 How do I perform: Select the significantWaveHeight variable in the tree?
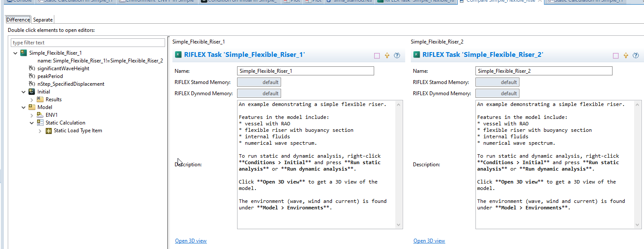63,68
